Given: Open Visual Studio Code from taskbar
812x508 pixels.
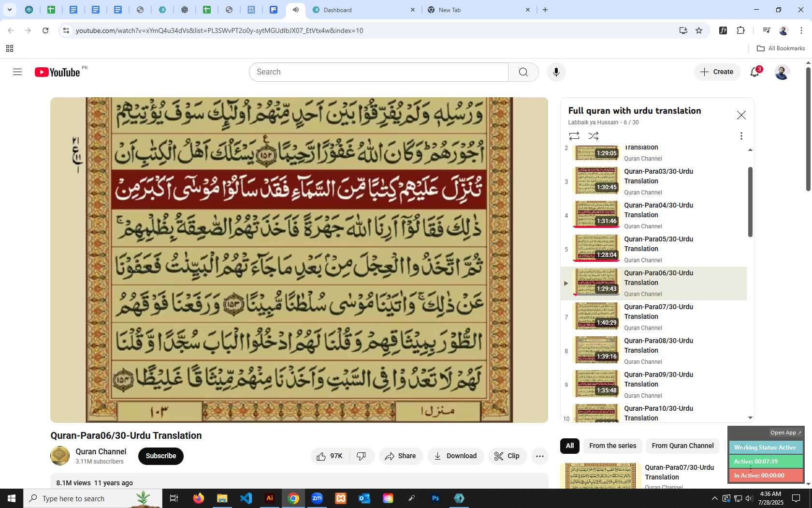Looking at the screenshot, I should [x=246, y=498].
